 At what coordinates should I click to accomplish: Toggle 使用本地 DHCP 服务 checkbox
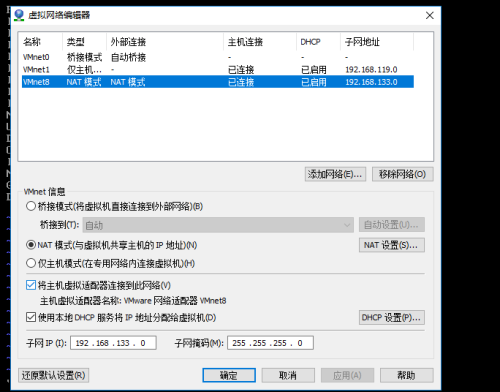[31, 317]
